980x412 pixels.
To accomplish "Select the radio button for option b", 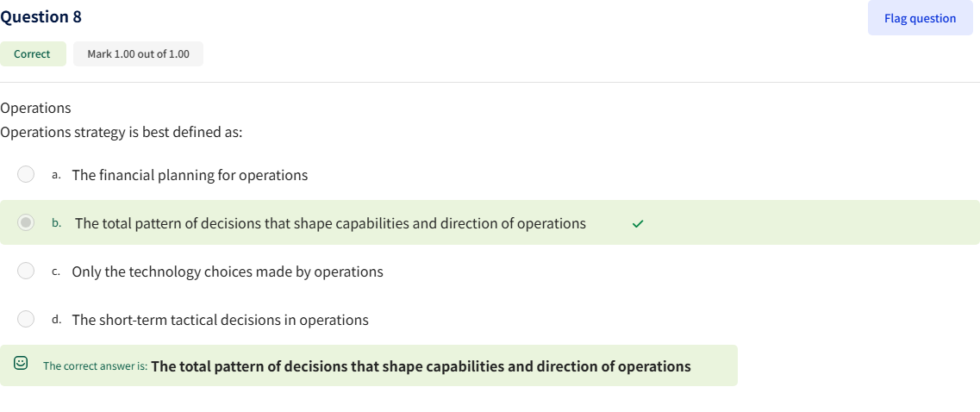I will tap(27, 223).
